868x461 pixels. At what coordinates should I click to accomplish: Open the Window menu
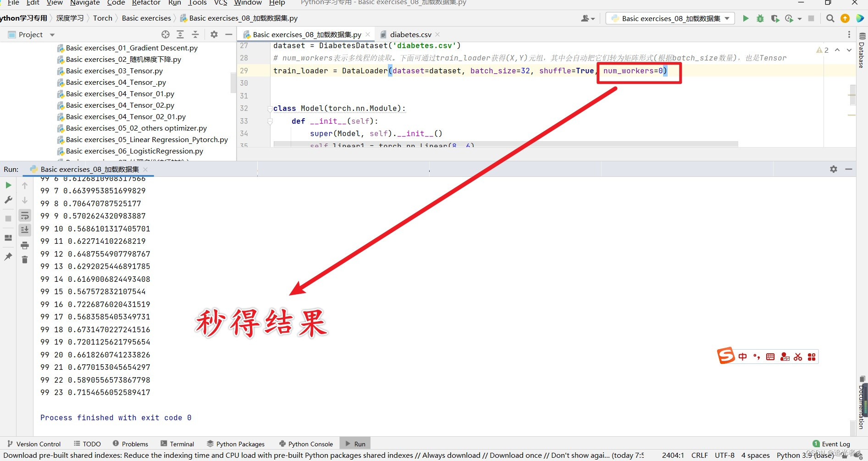point(248,3)
